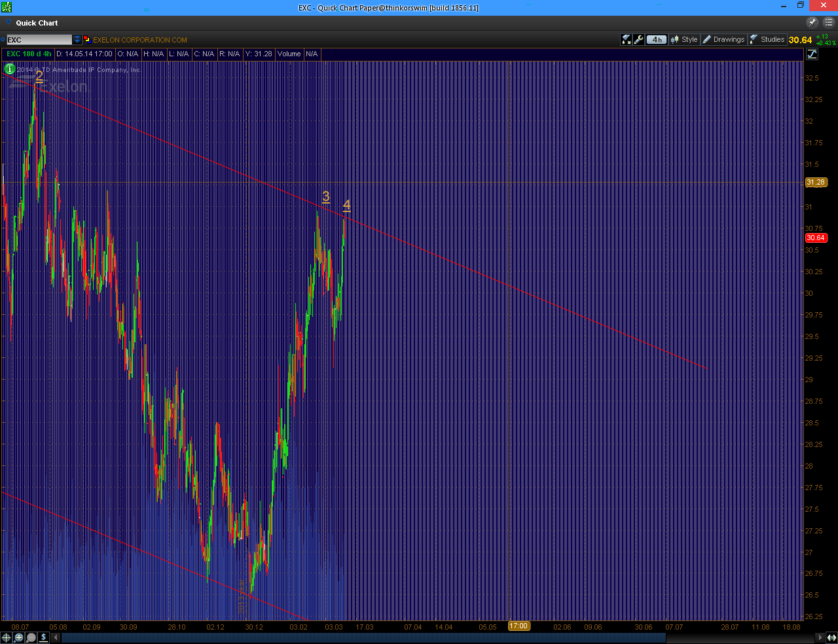Restore the thinkorswim window size

pyautogui.click(x=800, y=6)
